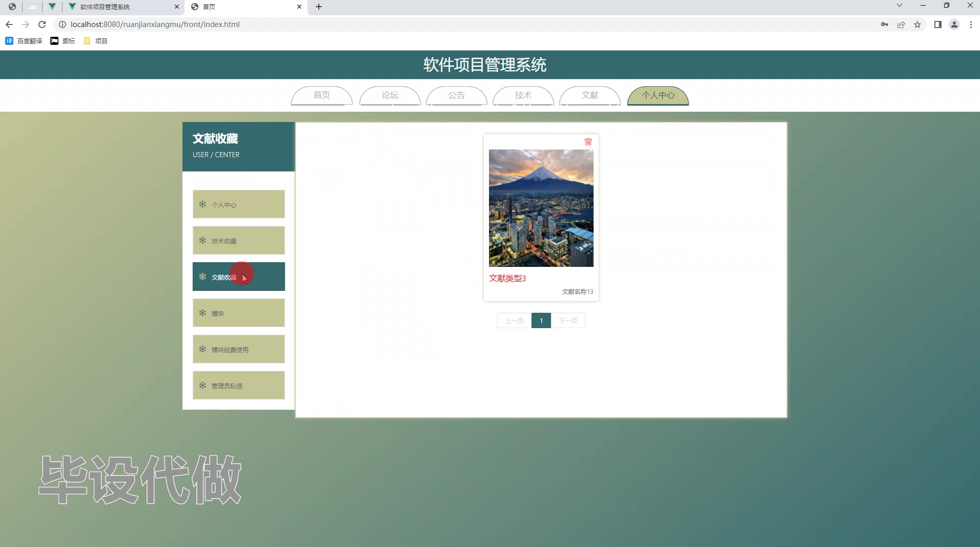Select 技术收藏 in the sidebar

pos(238,240)
